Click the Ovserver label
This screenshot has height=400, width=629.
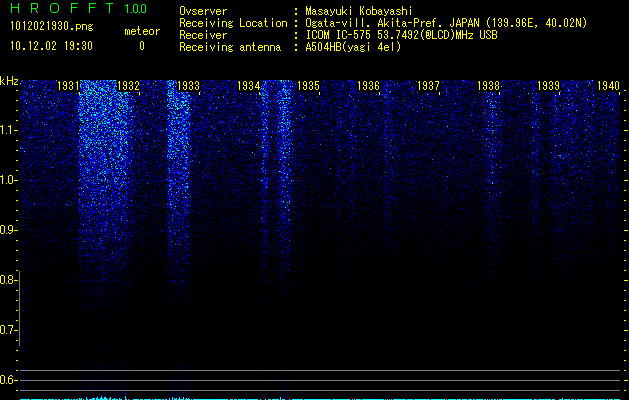[203, 11]
